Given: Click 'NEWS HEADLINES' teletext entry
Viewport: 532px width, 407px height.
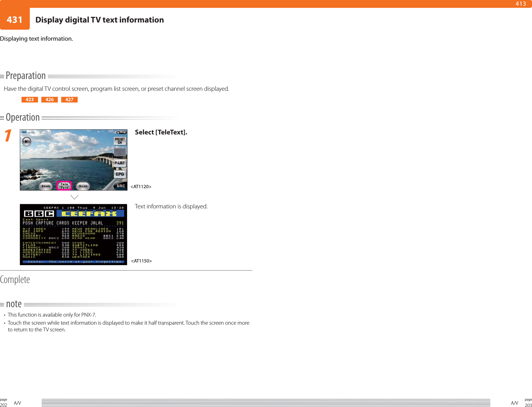Looking at the screenshot, I should (x=90, y=229).
